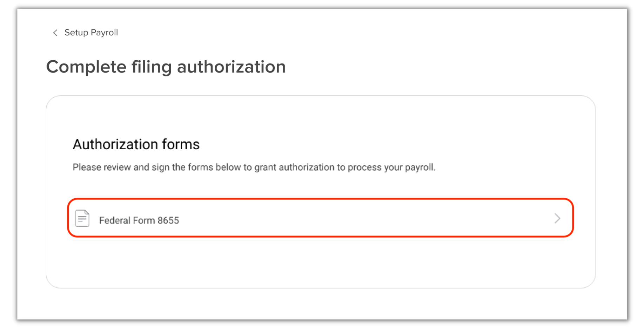Expand Federal Form 8655 with right chevron

click(557, 218)
